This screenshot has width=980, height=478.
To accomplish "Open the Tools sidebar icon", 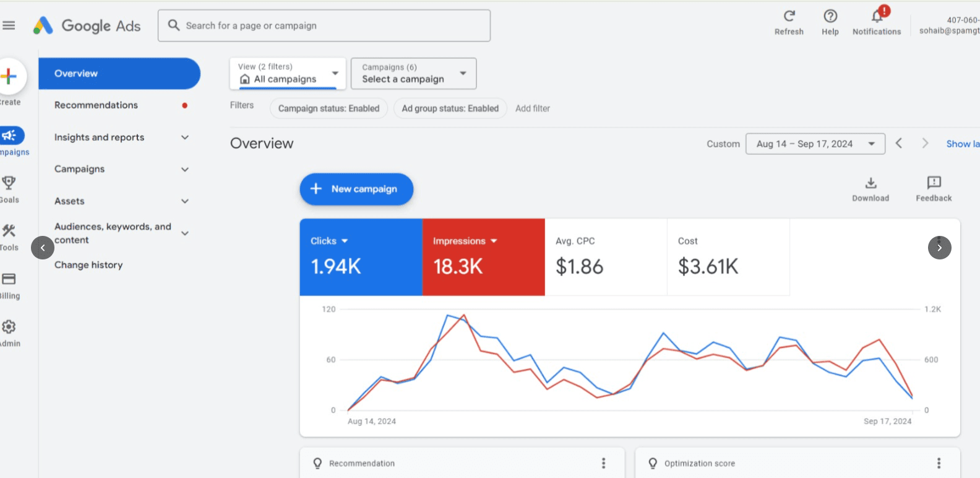I will click(9, 231).
